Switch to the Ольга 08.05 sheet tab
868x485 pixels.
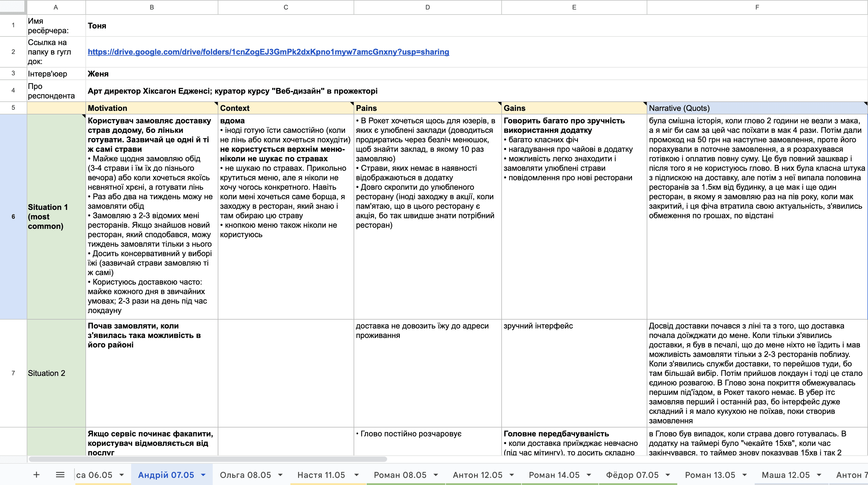pyautogui.click(x=245, y=475)
